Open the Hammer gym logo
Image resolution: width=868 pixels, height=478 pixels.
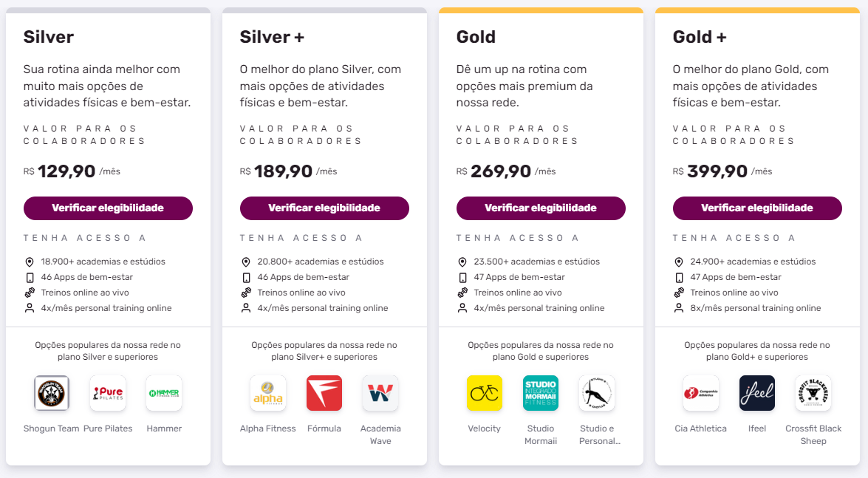[164, 393]
